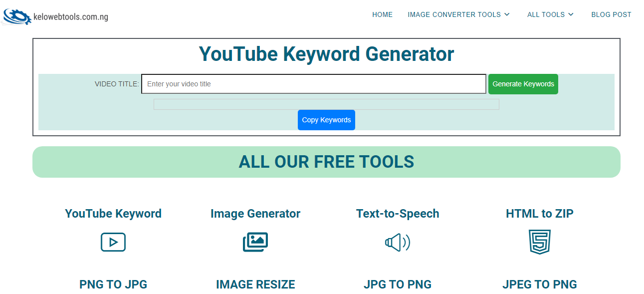Click the YouTube Keyword Generator heading
The image size is (644, 294).
click(326, 54)
